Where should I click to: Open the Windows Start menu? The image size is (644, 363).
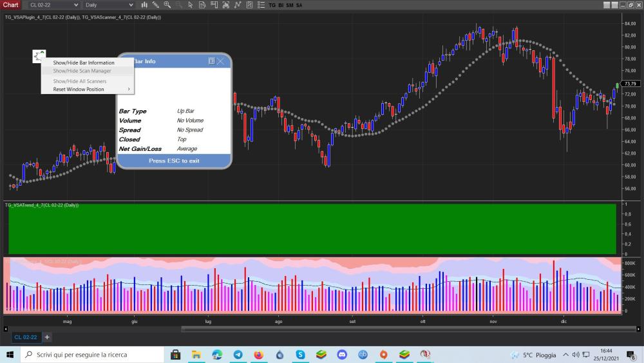coord(10,355)
